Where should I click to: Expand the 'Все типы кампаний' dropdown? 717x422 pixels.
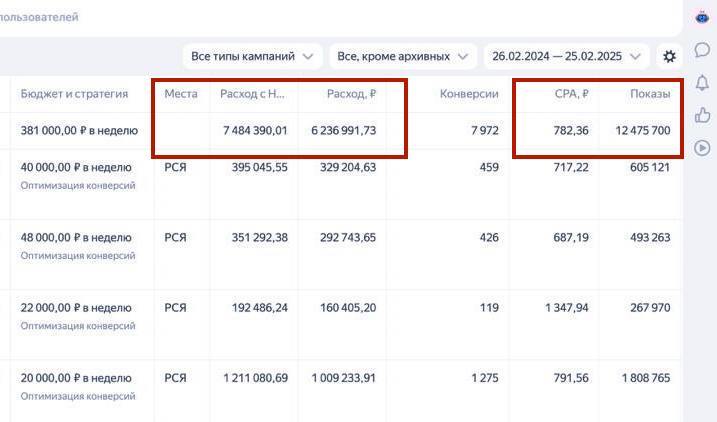point(252,57)
